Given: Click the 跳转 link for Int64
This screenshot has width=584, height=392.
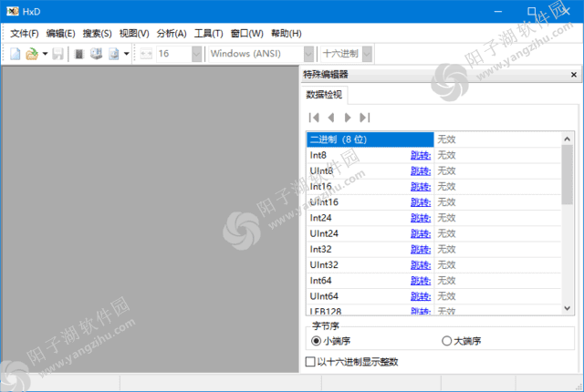Looking at the screenshot, I should [x=421, y=281].
